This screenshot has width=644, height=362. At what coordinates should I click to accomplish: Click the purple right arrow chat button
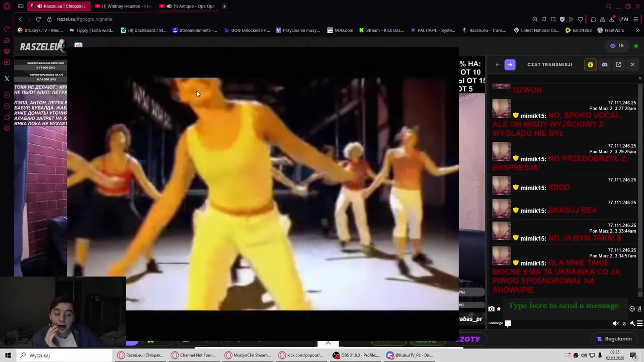(x=510, y=64)
